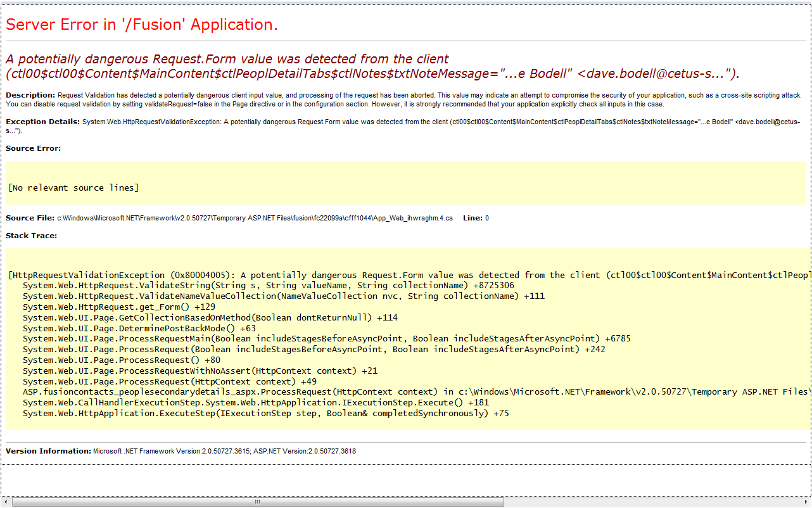Click the System.Web.HttpRequest.ValidateString stack line

point(268,286)
